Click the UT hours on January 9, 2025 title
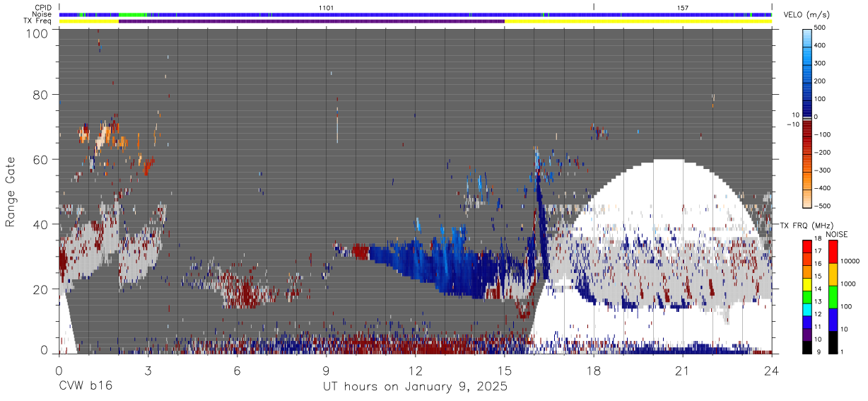 pyautogui.click(x=415, y=387)
